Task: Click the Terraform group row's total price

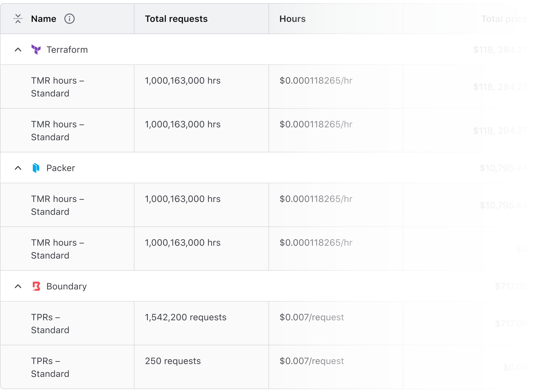Action: click(x=500, y=50)
